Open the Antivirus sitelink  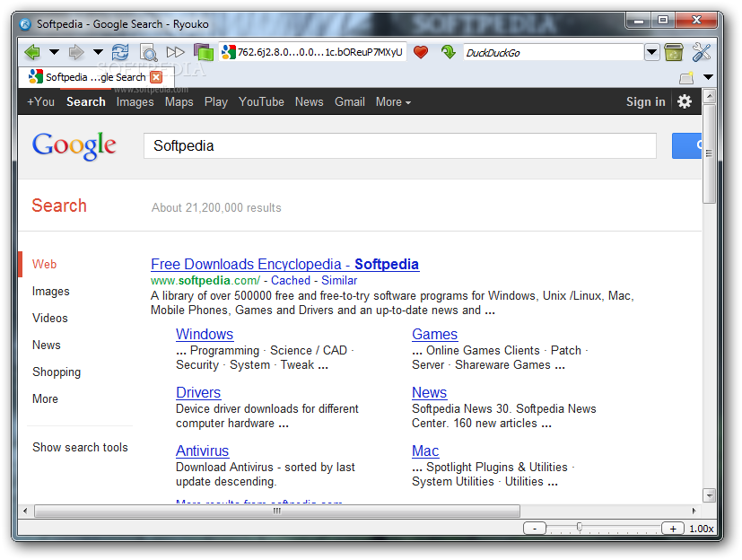202,451
